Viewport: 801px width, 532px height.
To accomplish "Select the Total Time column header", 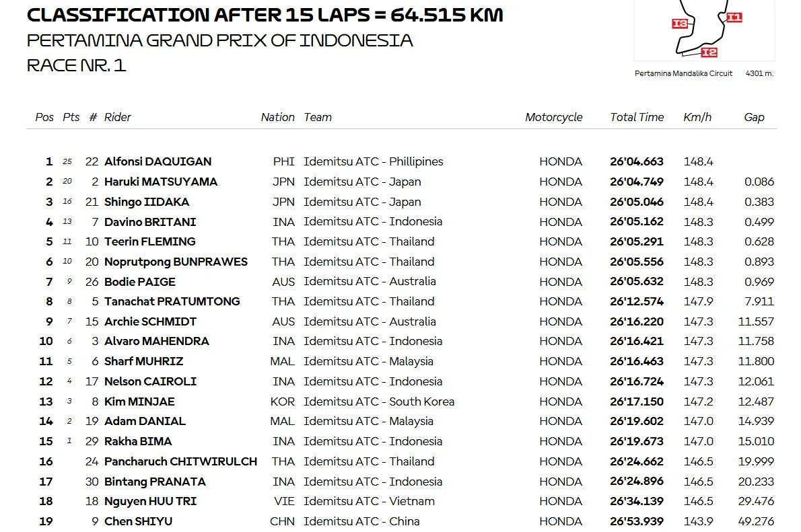I will point(637,117).
